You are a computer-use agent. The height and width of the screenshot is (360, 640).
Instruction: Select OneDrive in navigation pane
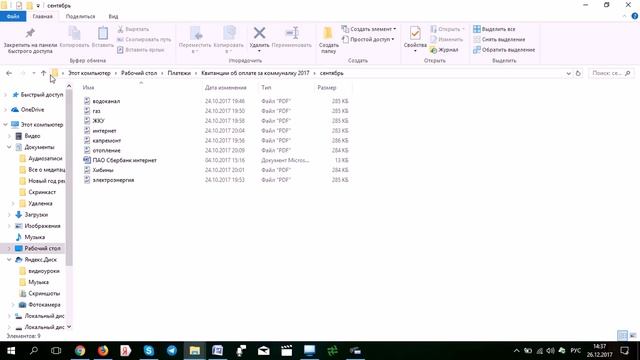(32, 109)
